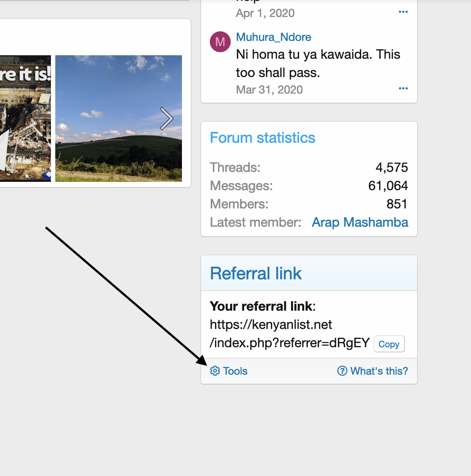View latest member Arap Mashamba's profile
The image size is (471, 476).
360,222
